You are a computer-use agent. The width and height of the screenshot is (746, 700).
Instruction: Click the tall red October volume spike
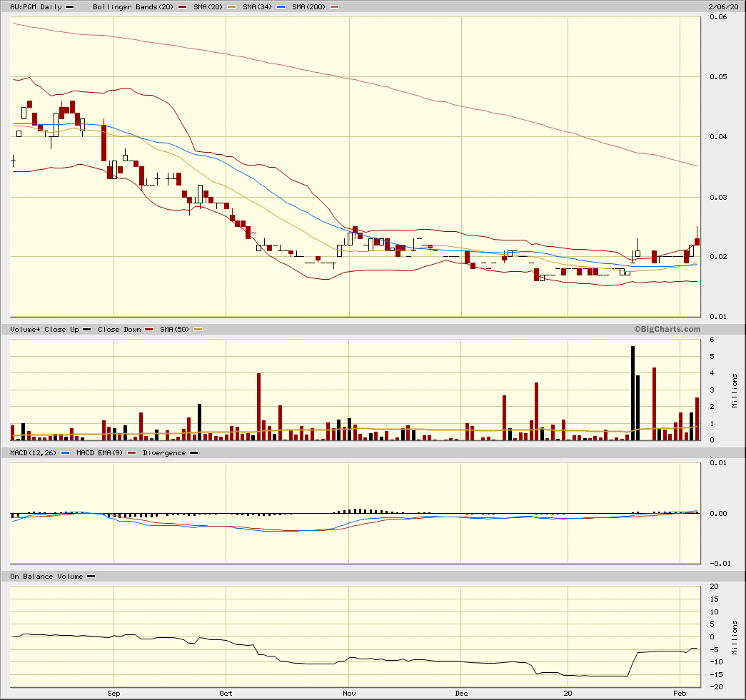pyautogui.click(x=259, y=407)
